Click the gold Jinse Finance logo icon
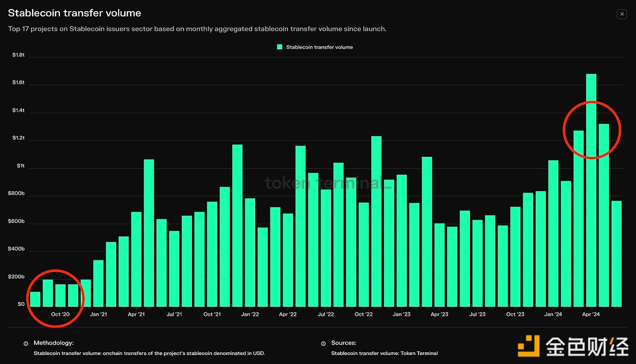 point(529,347)
